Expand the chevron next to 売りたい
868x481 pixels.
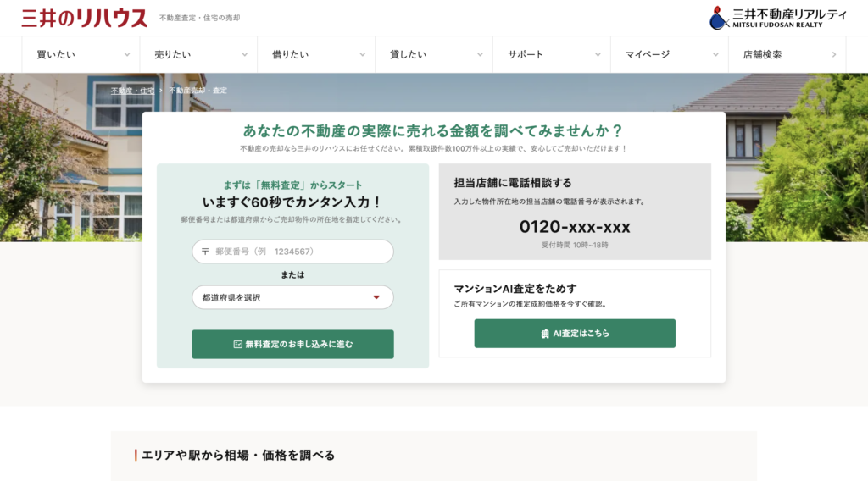tap(245, 55)
